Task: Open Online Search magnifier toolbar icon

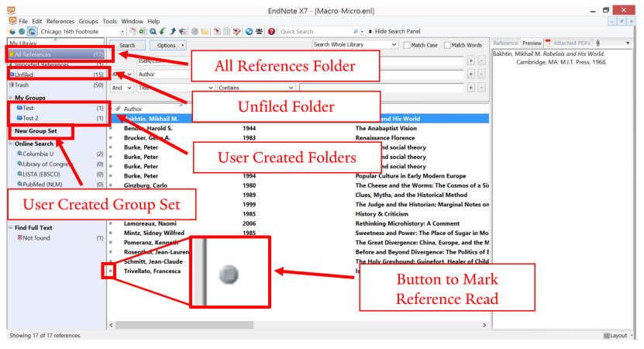Action: tap(153, 32)
